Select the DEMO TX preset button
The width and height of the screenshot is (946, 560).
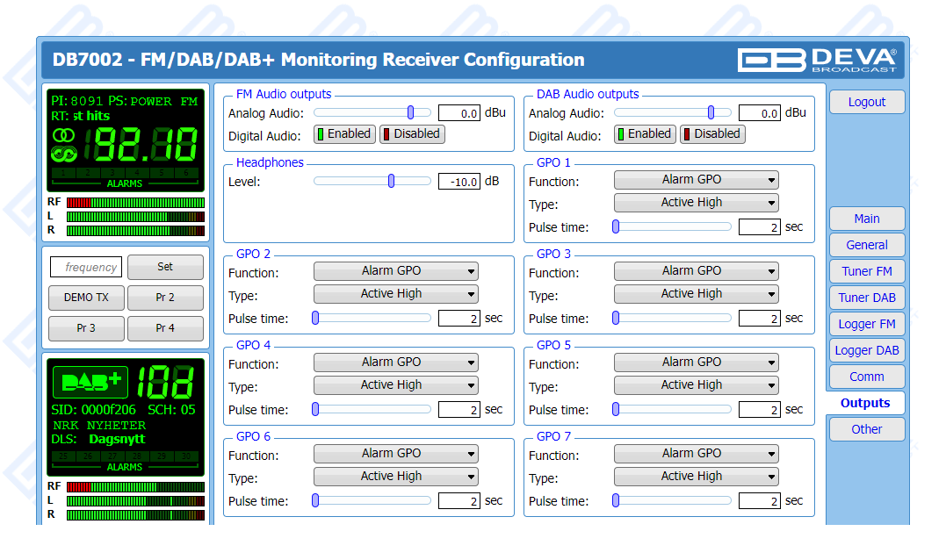click(x=86, y=298)
